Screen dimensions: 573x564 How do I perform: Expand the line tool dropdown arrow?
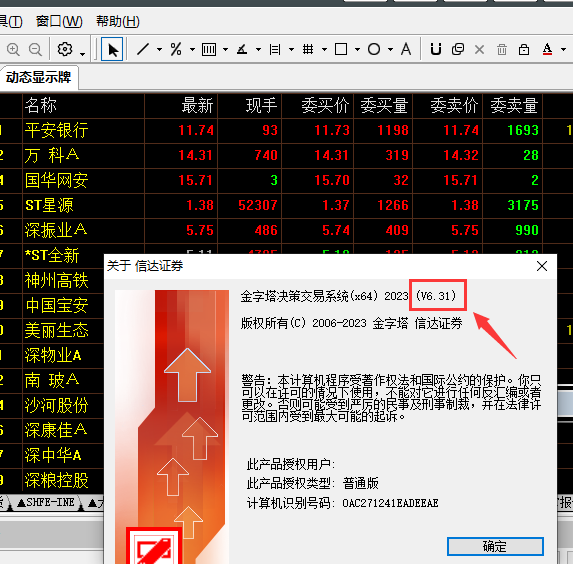tap(159, 49)
